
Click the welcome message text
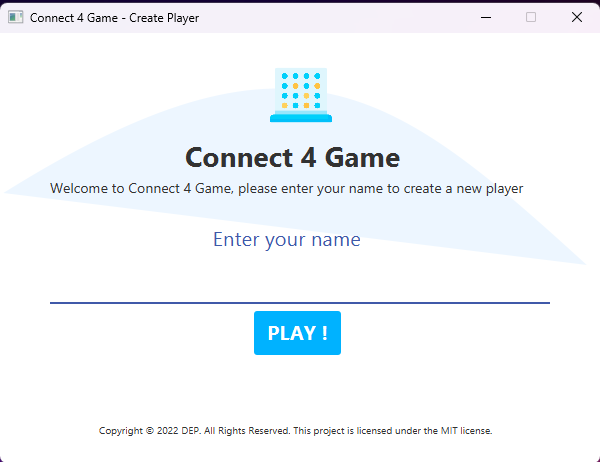tap(286, 188)
